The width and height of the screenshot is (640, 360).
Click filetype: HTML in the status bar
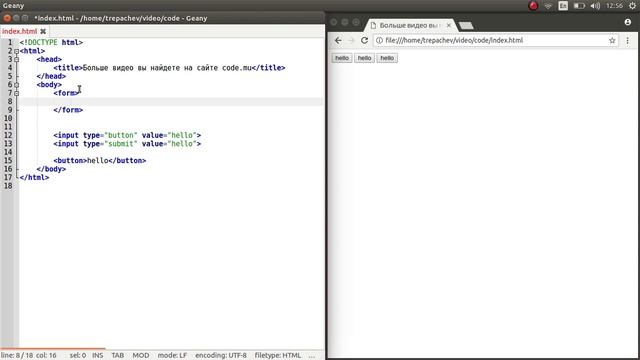tap(278, 356)
